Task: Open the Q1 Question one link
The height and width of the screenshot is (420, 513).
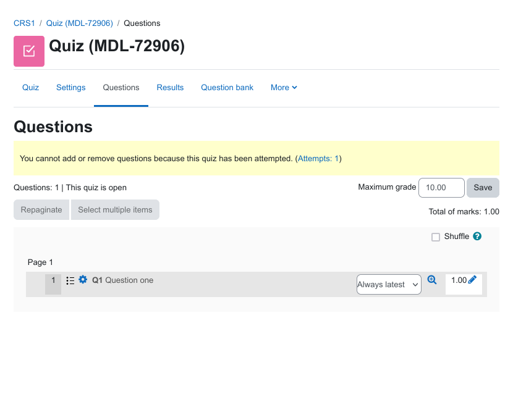Action: pos(123,280)
